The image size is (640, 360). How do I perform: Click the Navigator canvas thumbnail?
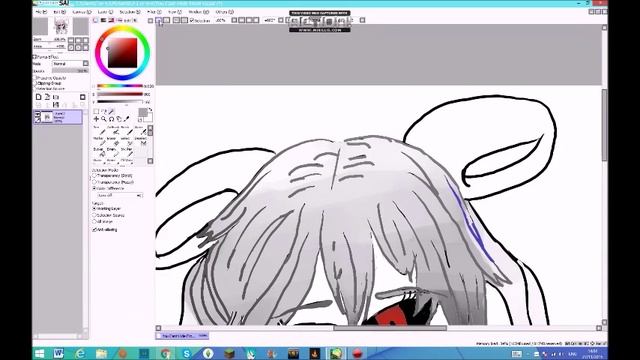(x=60, y=27)
